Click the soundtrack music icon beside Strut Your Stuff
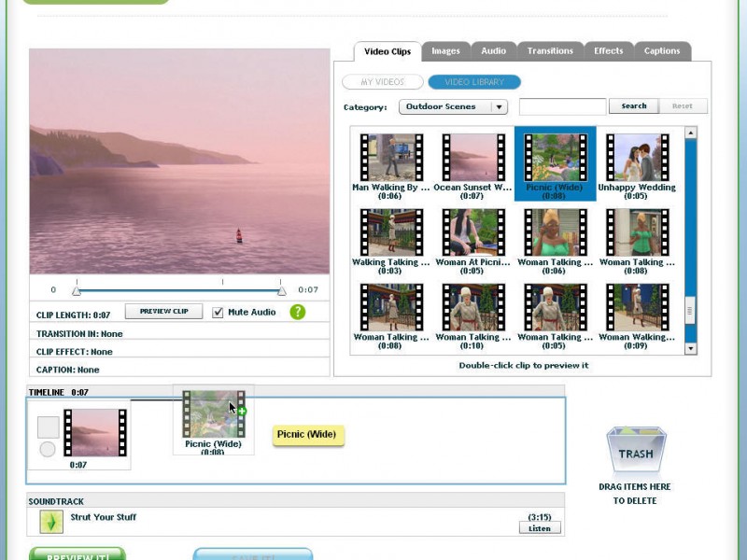This screenshot has height=560, width=747. pos(51,522)
